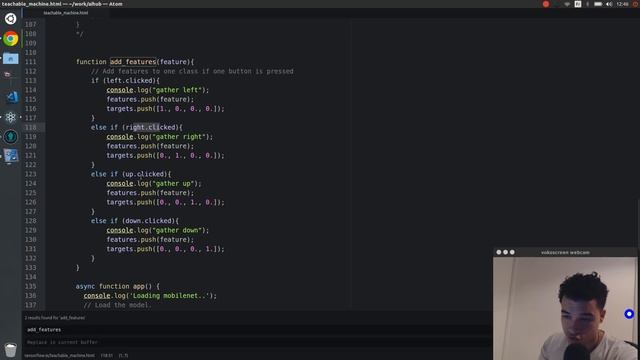Open GitKraken icon in the dock

point(11,136)
